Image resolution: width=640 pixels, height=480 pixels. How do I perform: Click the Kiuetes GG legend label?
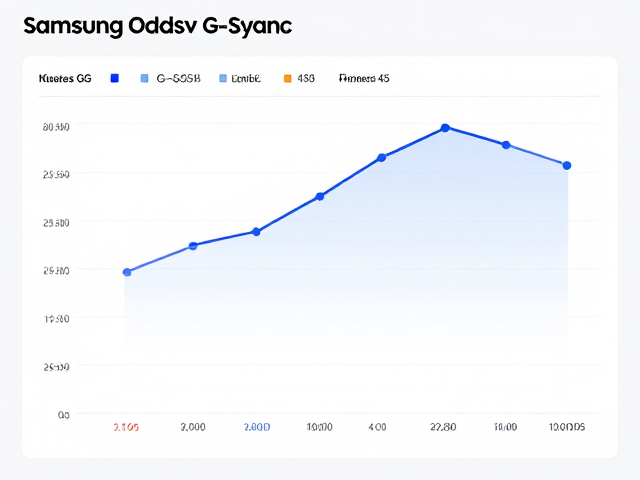tap(65, 78)
